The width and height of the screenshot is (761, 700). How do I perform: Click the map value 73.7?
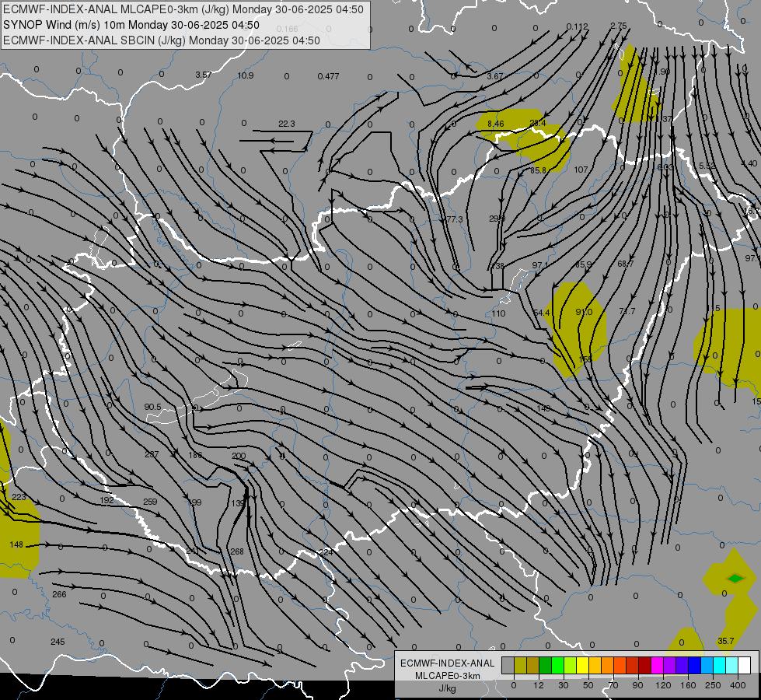pos(627,311)
